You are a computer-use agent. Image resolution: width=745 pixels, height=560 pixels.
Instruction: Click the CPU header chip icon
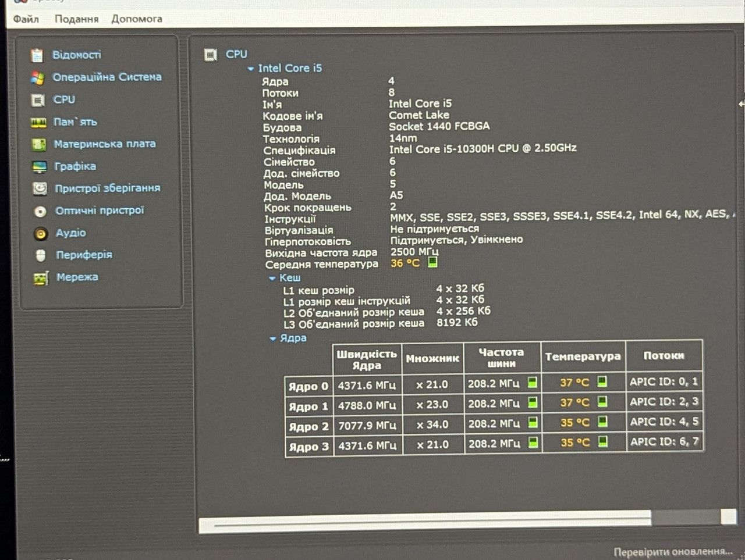click(211, 55)
